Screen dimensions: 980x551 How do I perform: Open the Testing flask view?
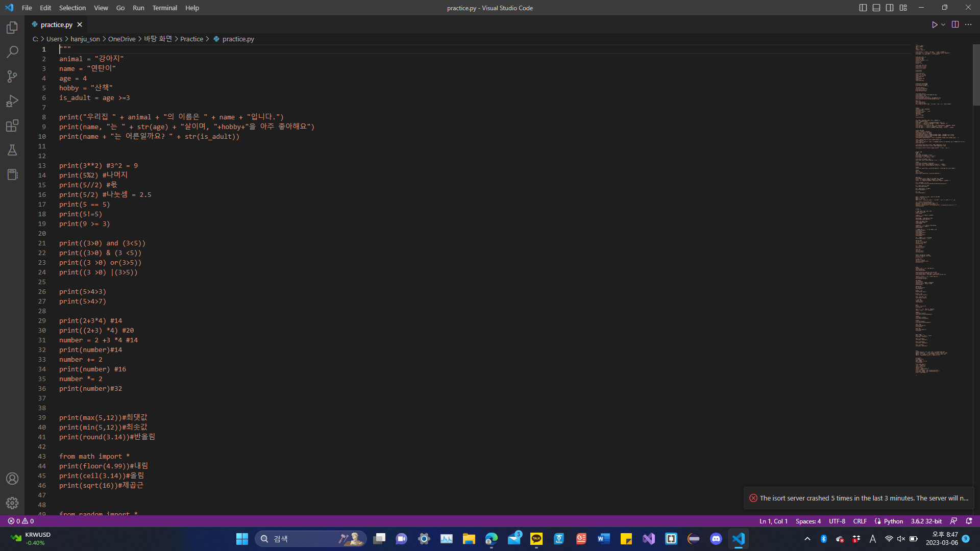[x=12, y=150]
